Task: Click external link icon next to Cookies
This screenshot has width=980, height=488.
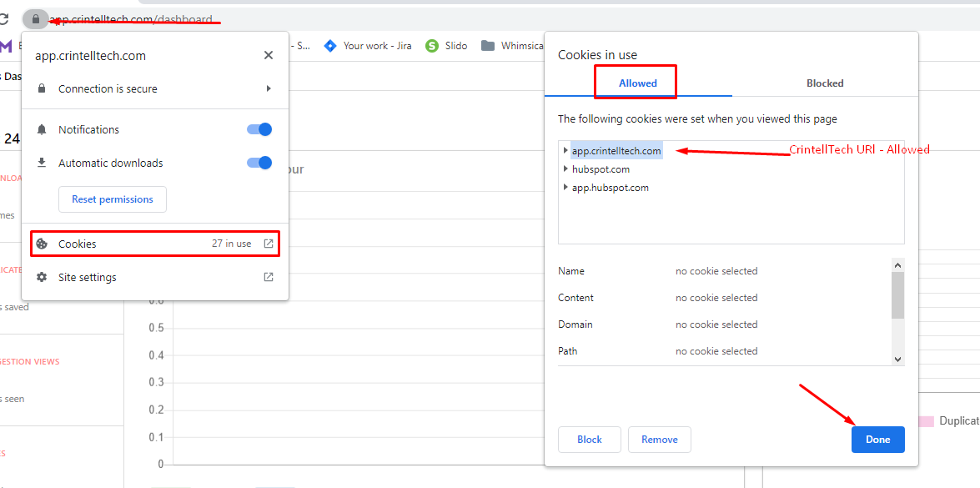Action: coord(268,244)
